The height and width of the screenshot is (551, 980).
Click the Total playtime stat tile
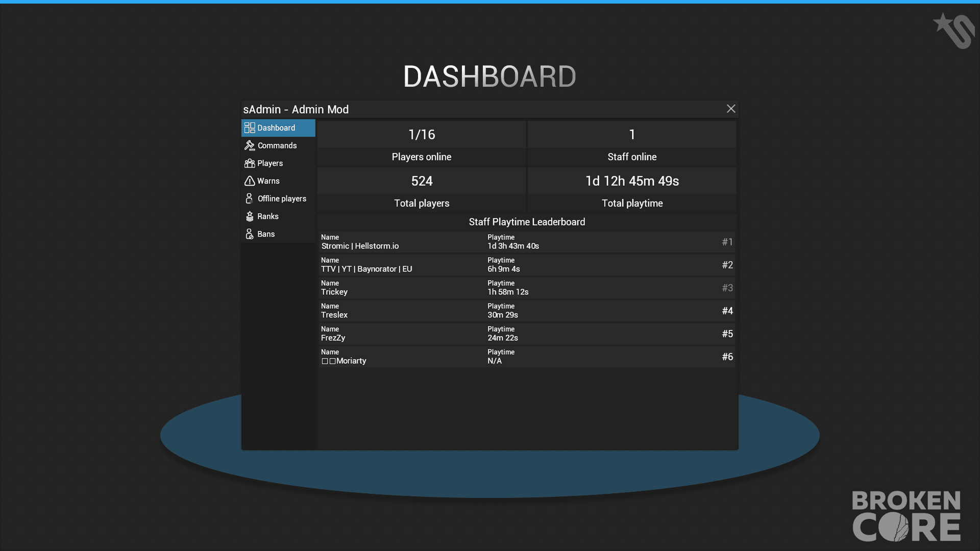[632, 190]
